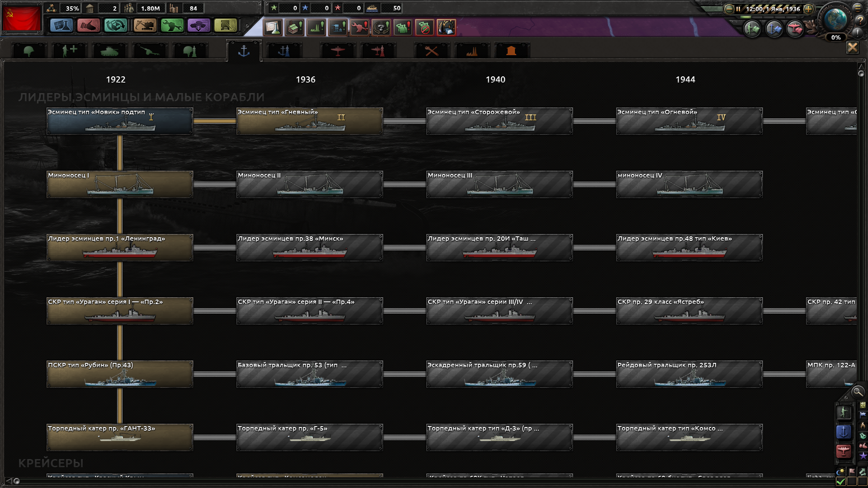868x488 pixels.
Task: Select the Лидер эсминцев «Ленинград» technology
Action: [120, 248]
